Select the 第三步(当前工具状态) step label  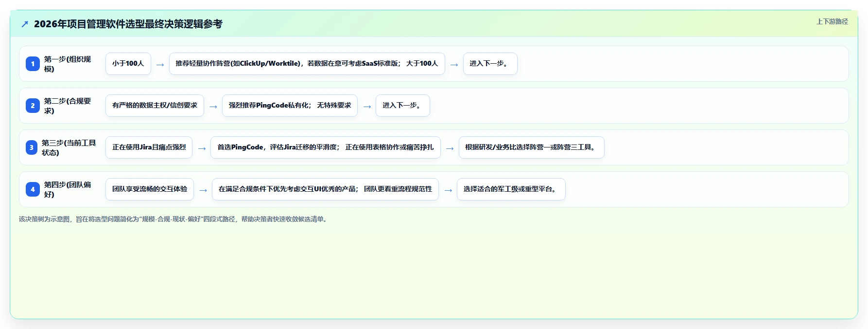[x=69, y=147]
